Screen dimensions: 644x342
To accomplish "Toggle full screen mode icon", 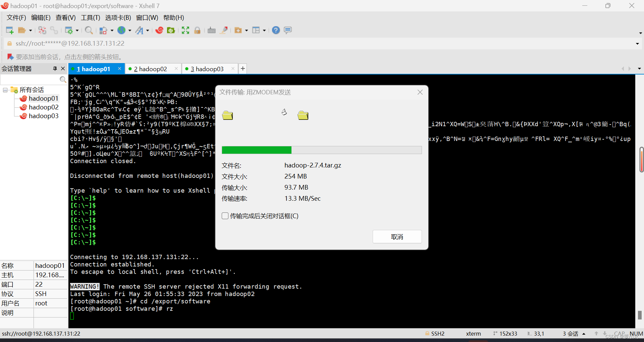I will coord(185,30).
